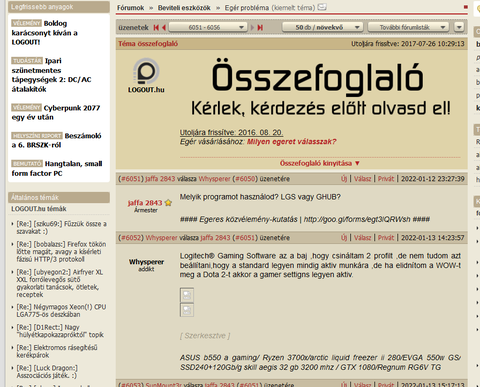Open Hangtalan, small form factor PC article
Screen dimensions: 480x387
[57, 168]
